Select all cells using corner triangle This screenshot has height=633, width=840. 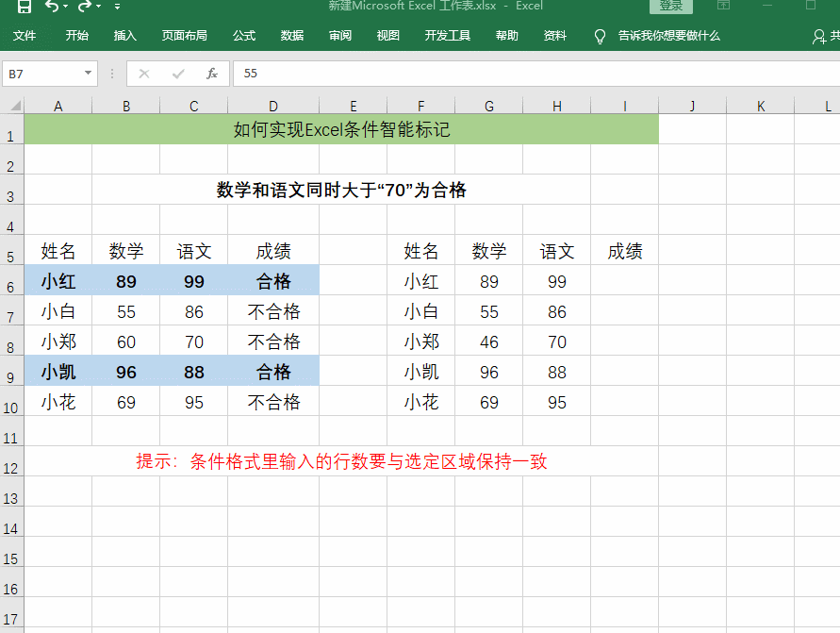pyautogui.click(x=12, y=106)
